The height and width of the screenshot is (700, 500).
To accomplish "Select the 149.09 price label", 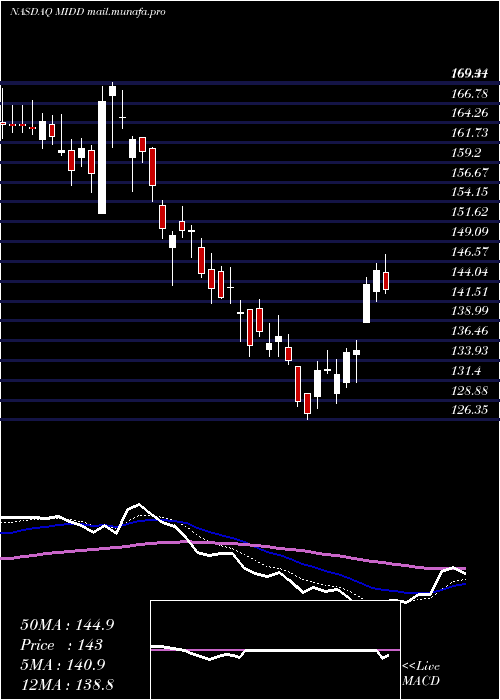I will click(470, 232).
